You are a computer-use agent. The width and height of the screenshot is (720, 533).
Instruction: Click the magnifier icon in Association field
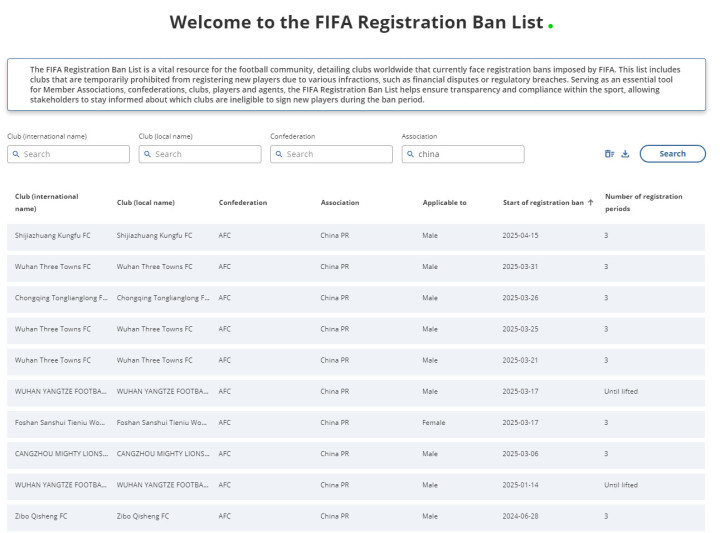pos(411,154)
